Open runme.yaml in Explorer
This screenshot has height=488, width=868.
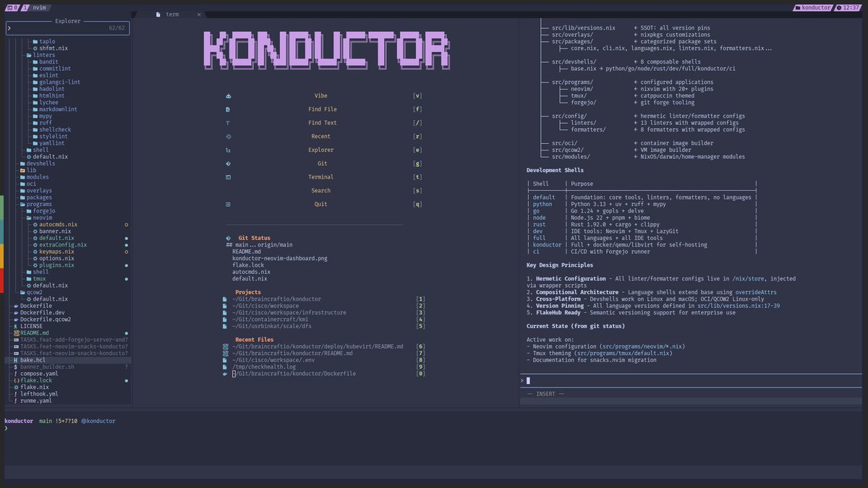(36, 401)
